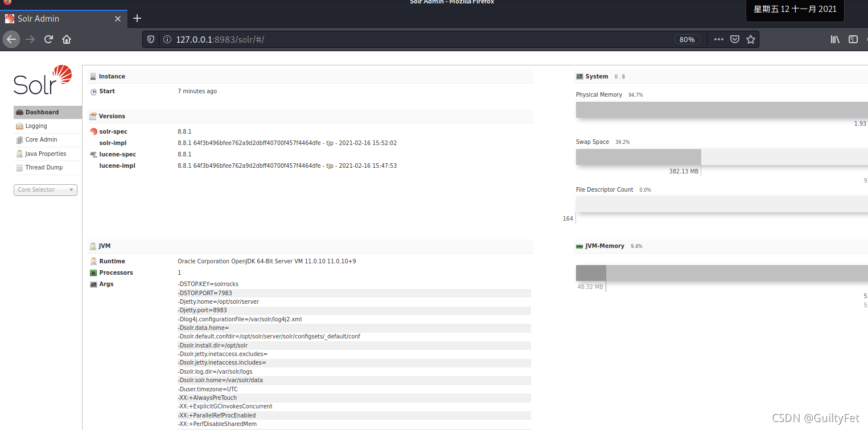This screenshot has width=868, height=430.
Task: Close the Solr Admin tab
Action: 118,19
